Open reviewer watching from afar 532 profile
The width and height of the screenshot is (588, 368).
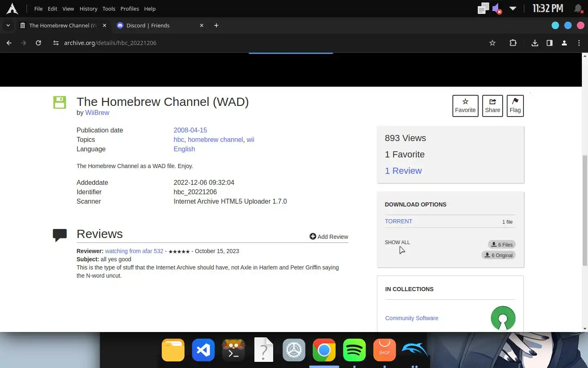pos(134,251)
